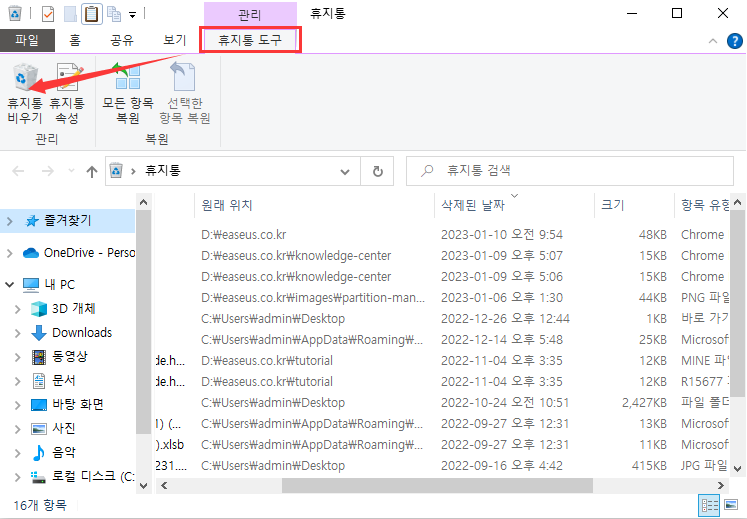Go up one folder level
This screenshot has height=519, width=747.
click(x=92, y=171)
